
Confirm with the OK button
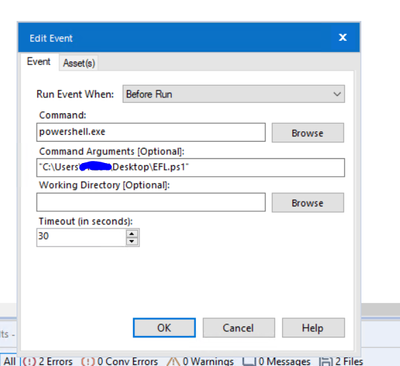pos(164,328)
